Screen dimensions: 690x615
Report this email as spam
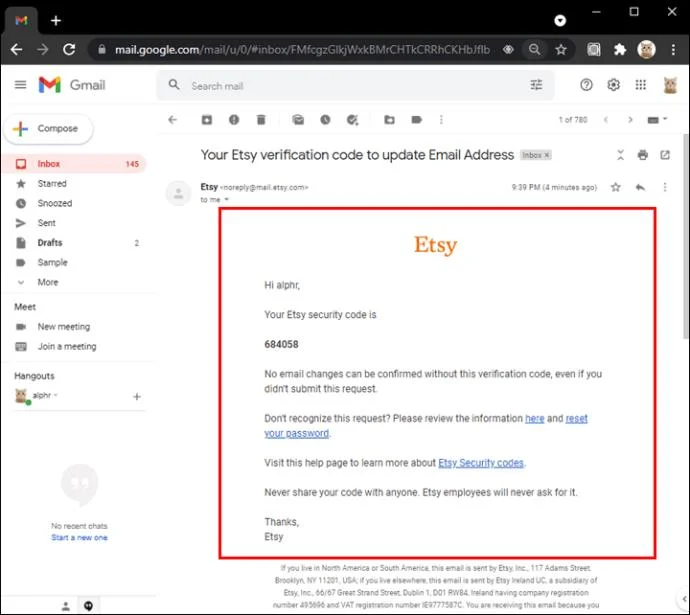pyautogui.click(x=234, y=120)
